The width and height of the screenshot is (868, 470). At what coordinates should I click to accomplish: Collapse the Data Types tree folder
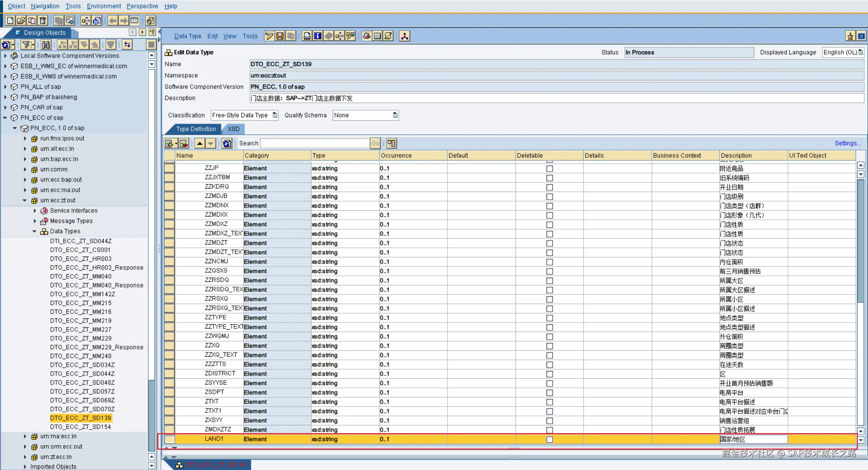[34, 231]
